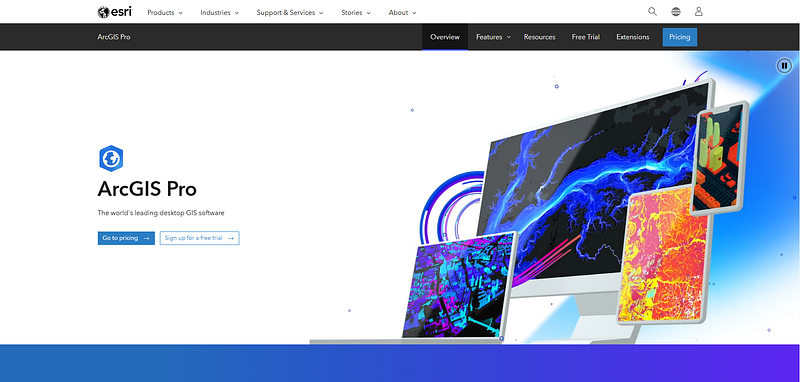Click "The world's leading desktop GIS software" text
800x382 pixels.
(x=161, y=213)
